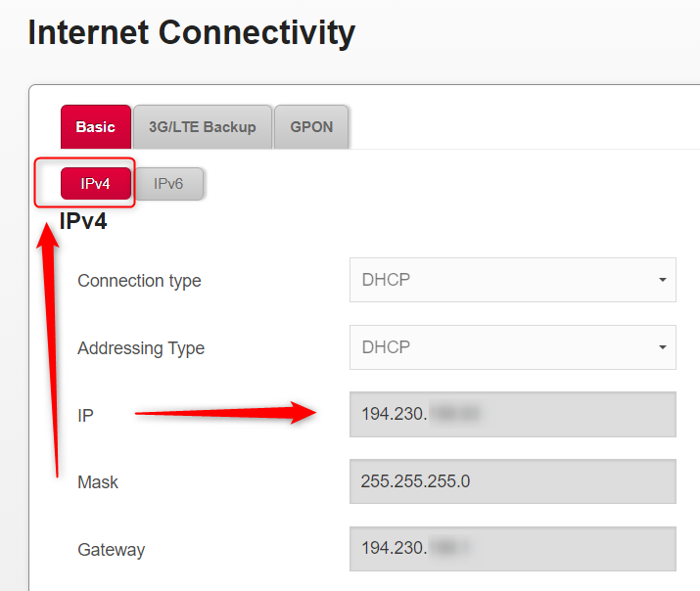Open the 3G/LTE Backup tab
The height and width of the screenshot is (591, 700).
tap(203, 127)
